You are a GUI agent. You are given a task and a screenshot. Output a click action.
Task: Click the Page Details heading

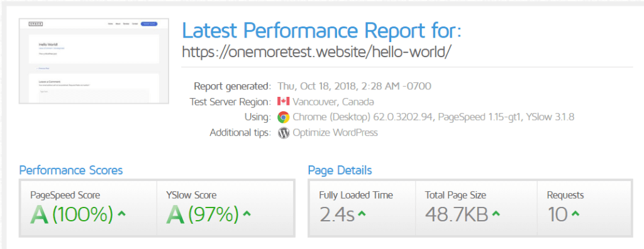[x=340, y=170]
